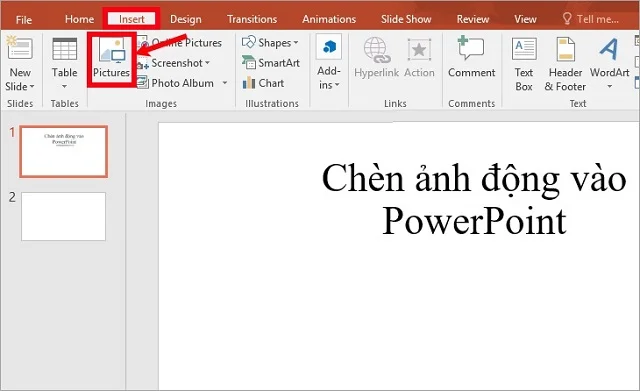The height and width of the screenshot is (391, 640).
Task: Open the File tab
Action: tap(24, 20)
